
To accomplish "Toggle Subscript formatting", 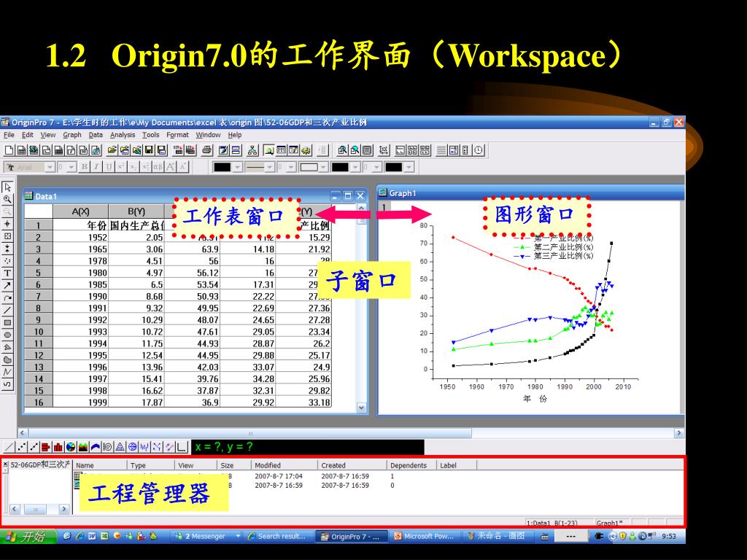I will pos(133,167).
